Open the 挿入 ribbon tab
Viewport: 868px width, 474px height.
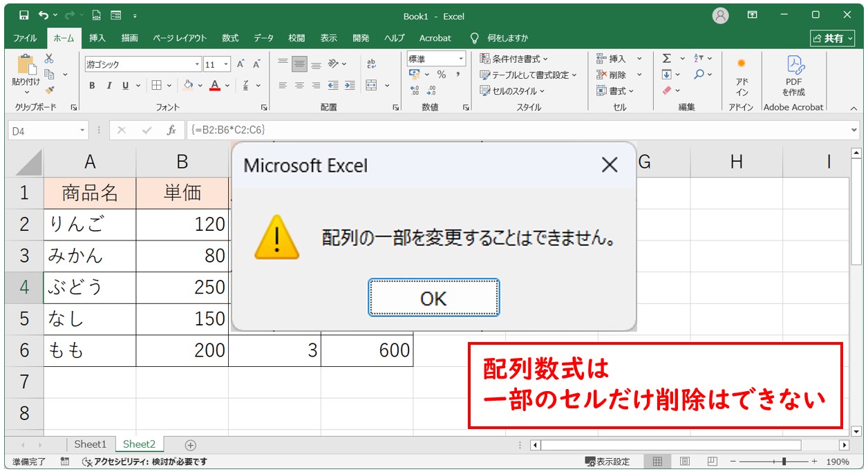(x=97, y=38)
